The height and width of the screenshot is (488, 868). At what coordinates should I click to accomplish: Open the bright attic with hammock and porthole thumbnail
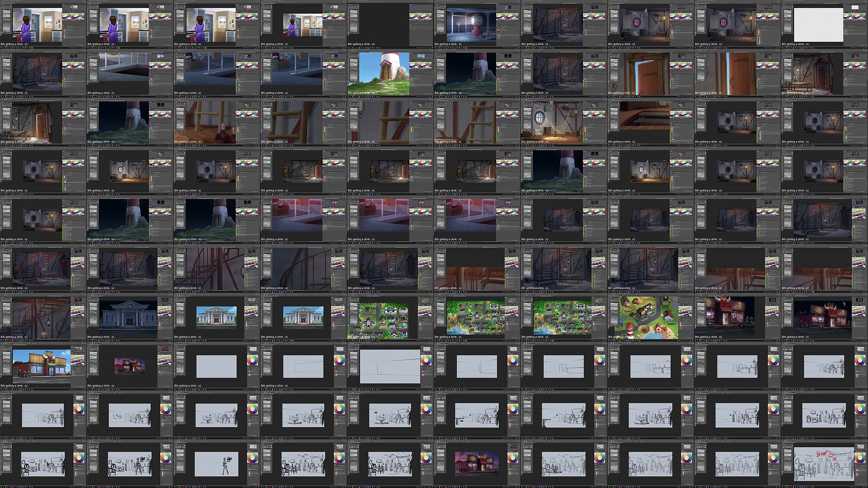pos(564,122)
